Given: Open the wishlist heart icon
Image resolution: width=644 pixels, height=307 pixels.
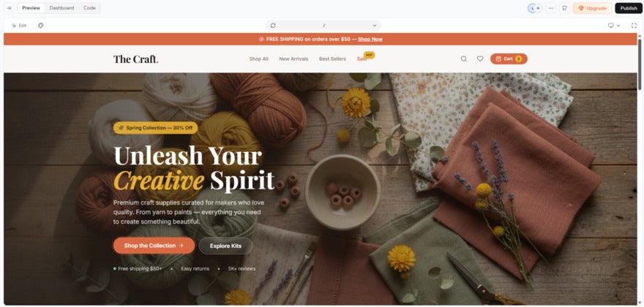Looking at the screenshot, I should point(480,58).
